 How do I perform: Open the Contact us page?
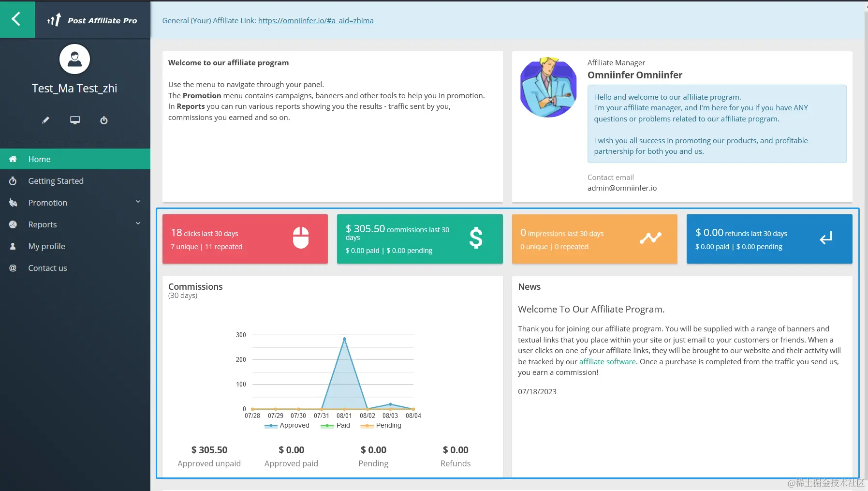(75, 268)
